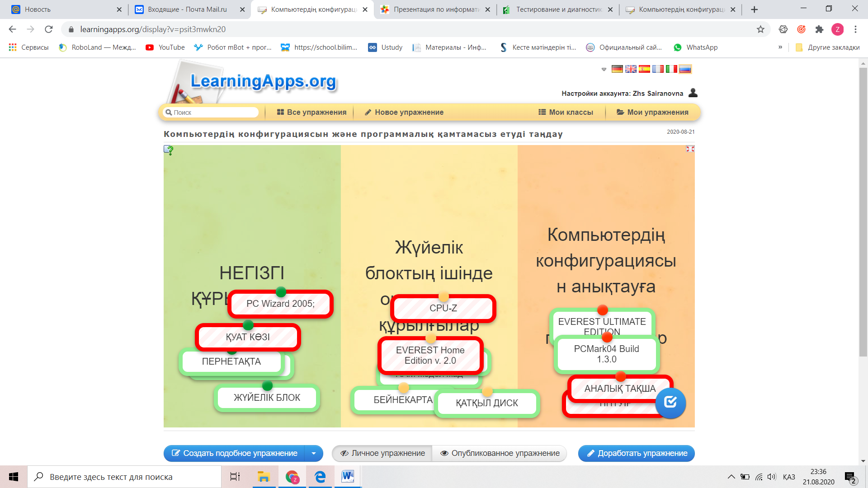The height and width of the screenshot is (488, 868).
Task: Click the account user profile icon
Action: pyautogui.click(x=693, y=93)
